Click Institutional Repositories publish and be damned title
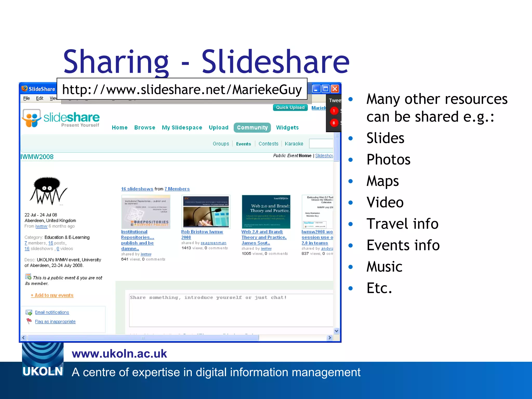532x399 pixels. pos(138,240)
